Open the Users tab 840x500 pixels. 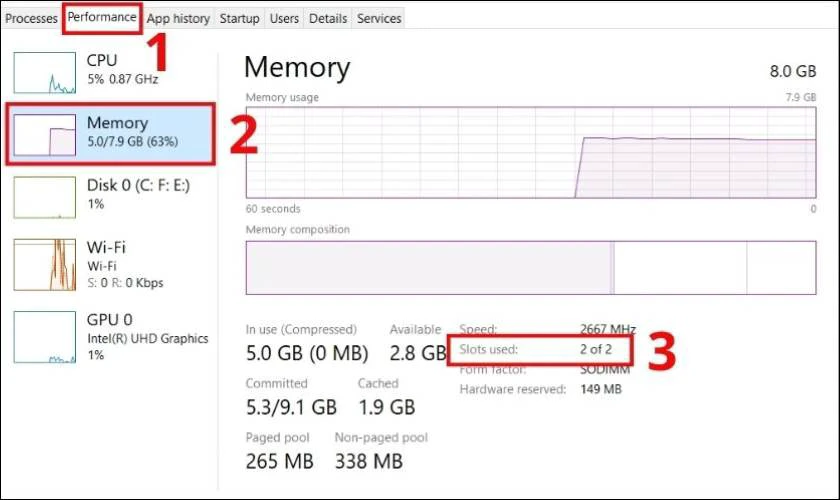(x=284, y=18)
